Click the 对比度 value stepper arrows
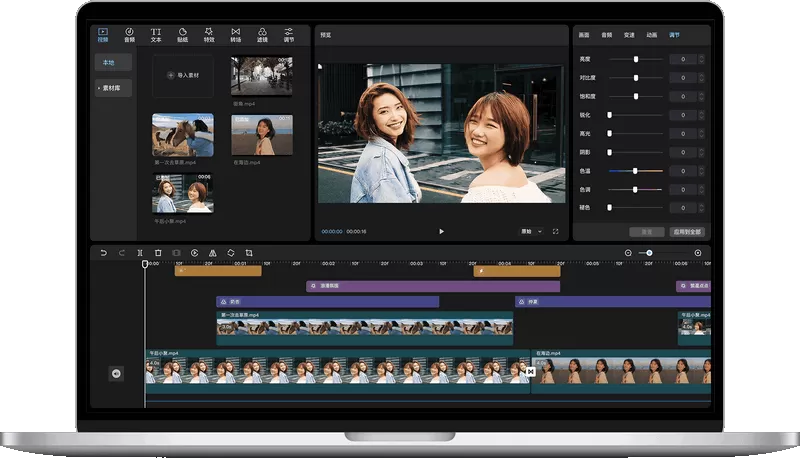Viewport: 800px width, 469px height. pyautogui.click(x=702, y=78)
